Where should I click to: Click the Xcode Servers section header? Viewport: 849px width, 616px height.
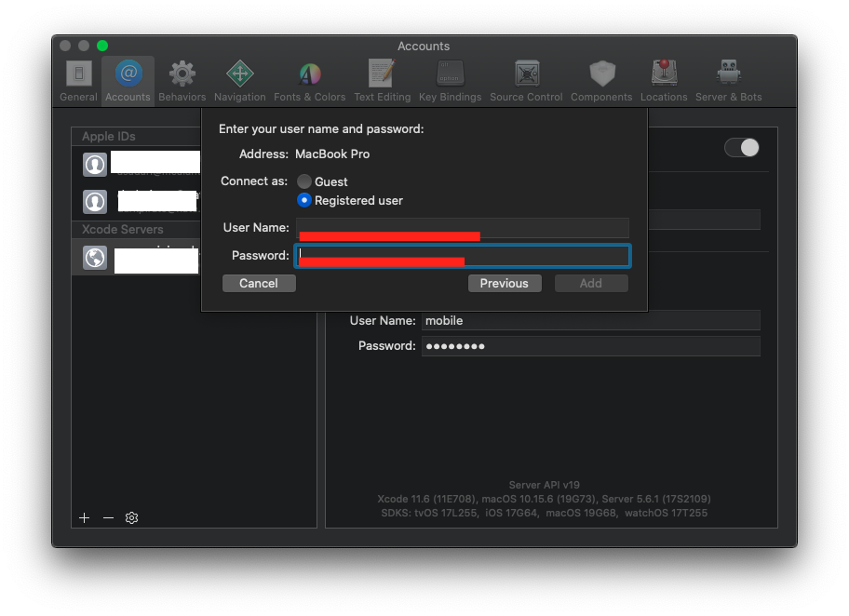[122, 229]
